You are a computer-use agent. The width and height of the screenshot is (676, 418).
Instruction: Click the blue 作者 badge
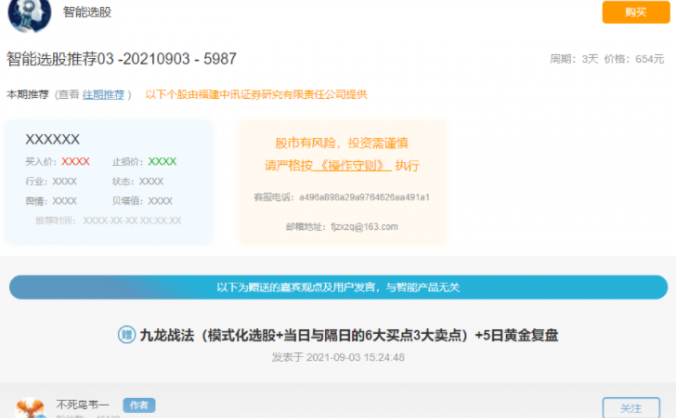139,405
